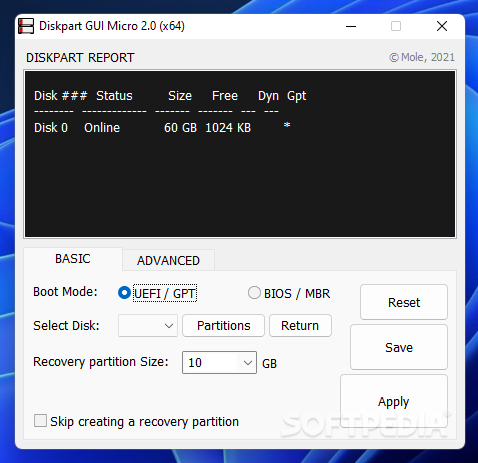Click the 'Disk 0' row in report
478x463 pixels.
(162, 128)
